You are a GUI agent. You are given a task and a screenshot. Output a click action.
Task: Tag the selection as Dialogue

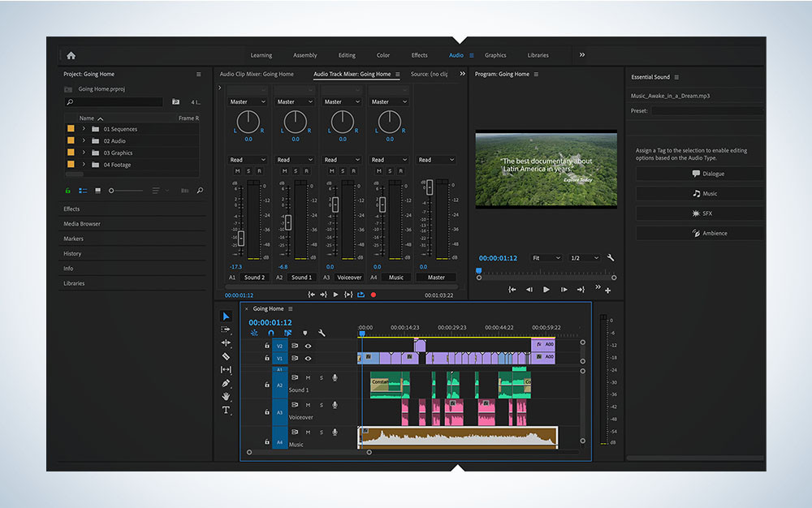(707, 174)
